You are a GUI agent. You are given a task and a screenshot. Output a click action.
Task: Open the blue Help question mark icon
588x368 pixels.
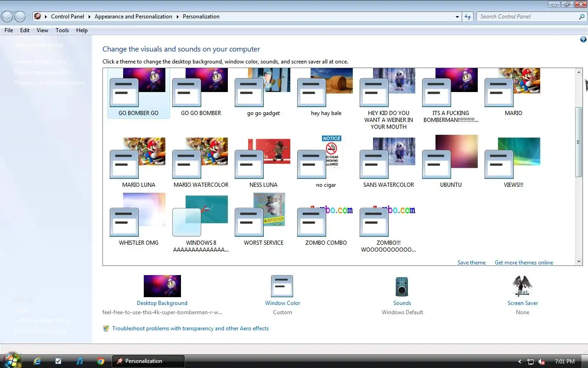click(x=583, y=40)
